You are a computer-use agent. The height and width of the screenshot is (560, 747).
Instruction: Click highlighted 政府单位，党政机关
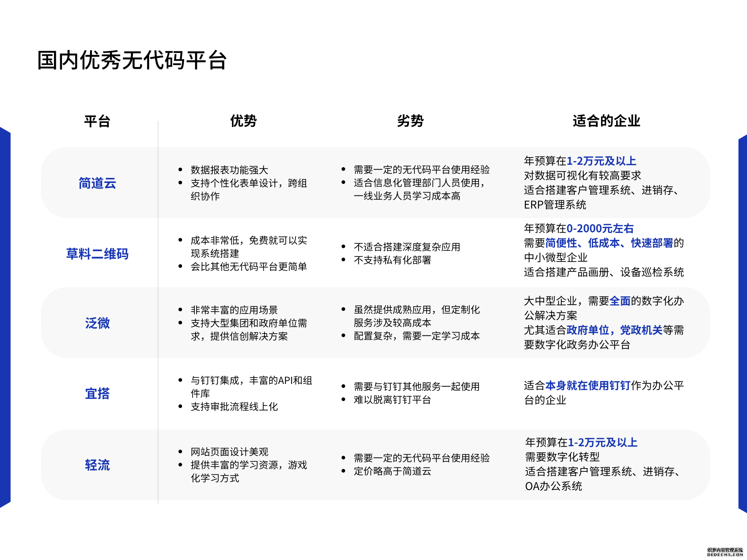click(x=614, y=330)
